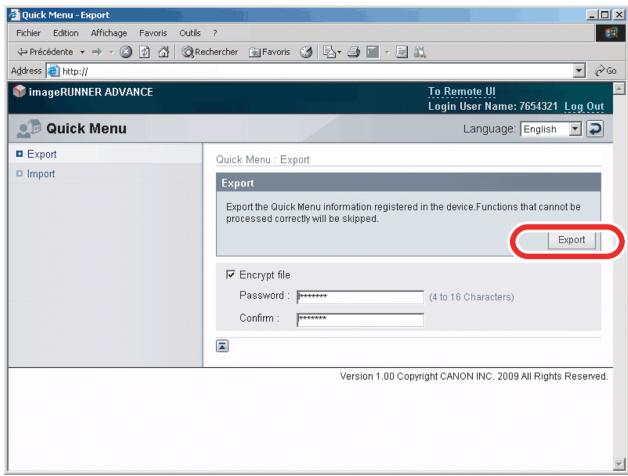Screen dimensions: 628x476
Task: Click the page icon in the address bar
Action: (54, 71)
